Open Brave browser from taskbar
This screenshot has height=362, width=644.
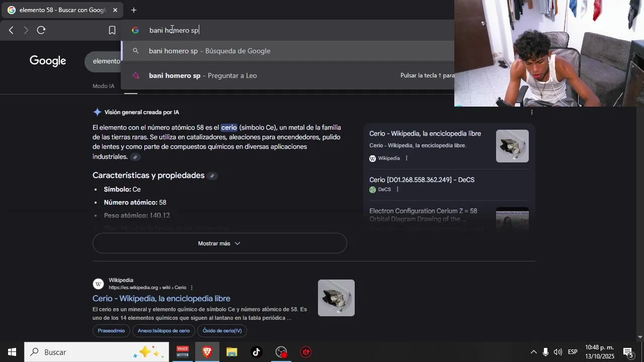pyautogui.click(x=207, y=352)
